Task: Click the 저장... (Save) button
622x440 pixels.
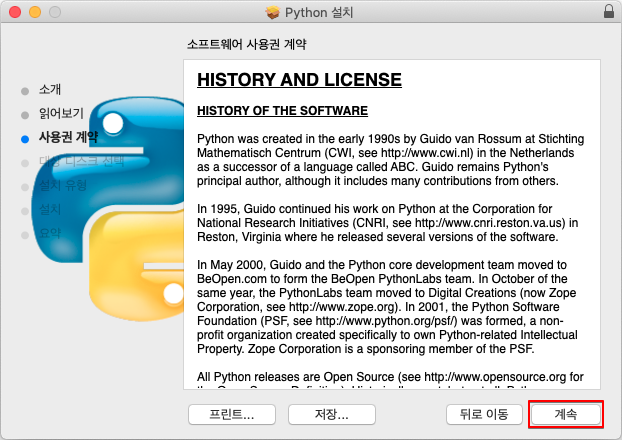Action: click(332, 415)
